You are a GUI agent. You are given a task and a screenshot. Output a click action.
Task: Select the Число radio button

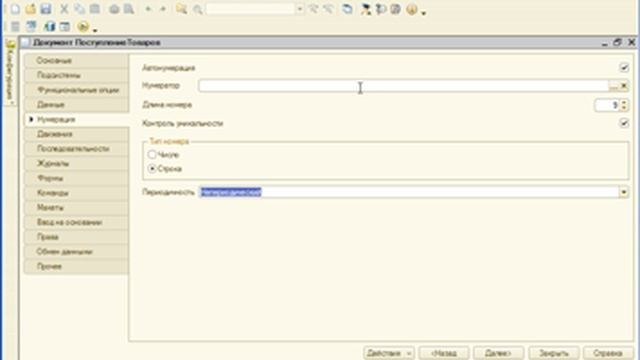pos(152,154)
